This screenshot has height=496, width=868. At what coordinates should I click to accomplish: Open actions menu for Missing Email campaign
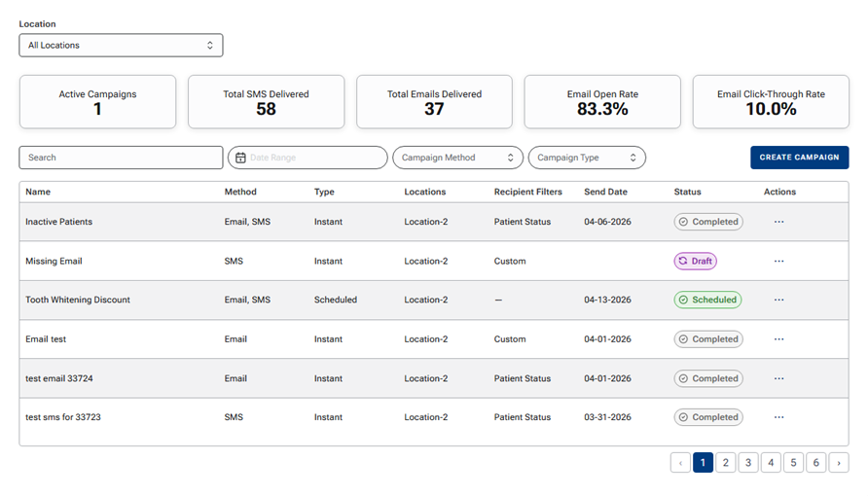778,261
